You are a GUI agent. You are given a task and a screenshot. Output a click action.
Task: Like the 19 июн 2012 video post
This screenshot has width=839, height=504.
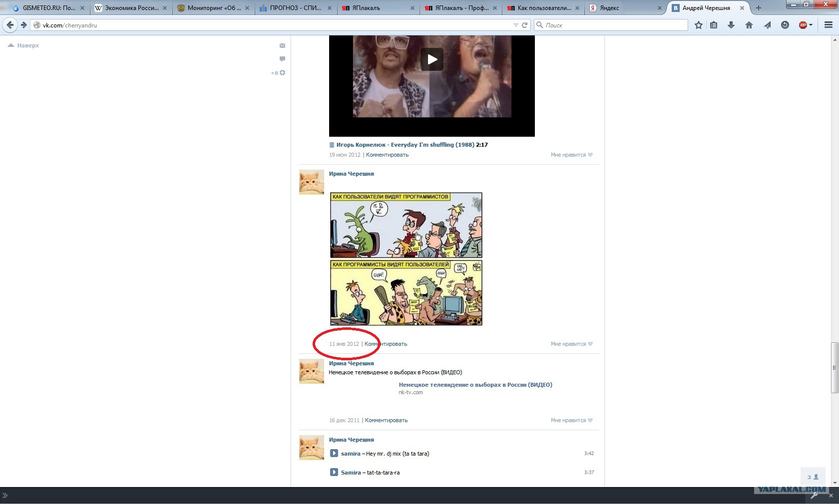[x=572, y=155]
